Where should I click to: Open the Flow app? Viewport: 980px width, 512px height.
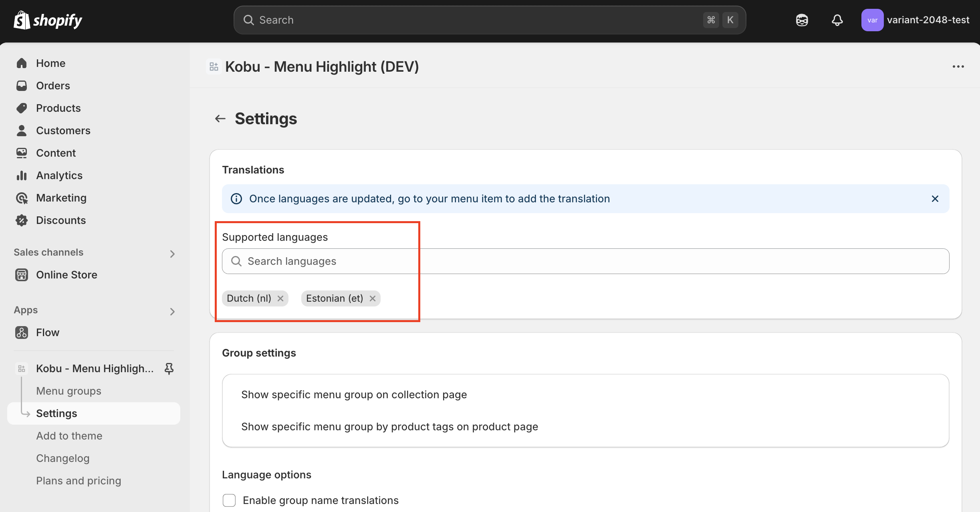pyautogui.click(x=48, y=332)
